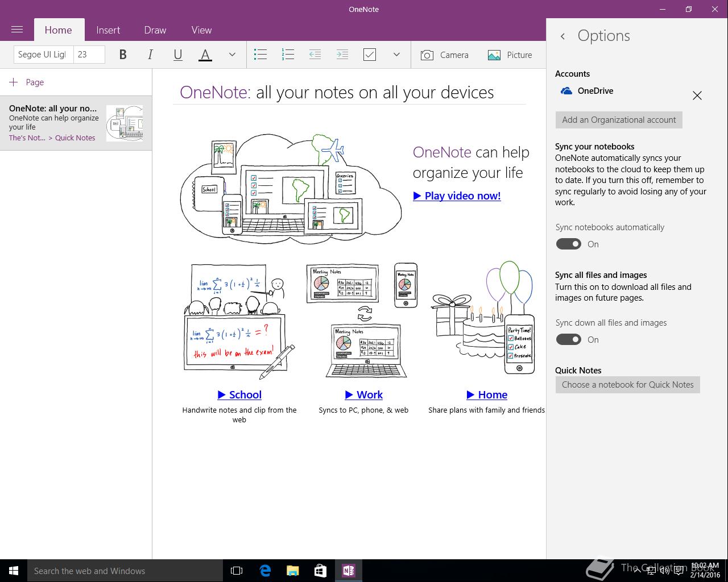Switch to the Draw tab
The height and width of the screenshot is (582, 728).
(x=155, y=30)
